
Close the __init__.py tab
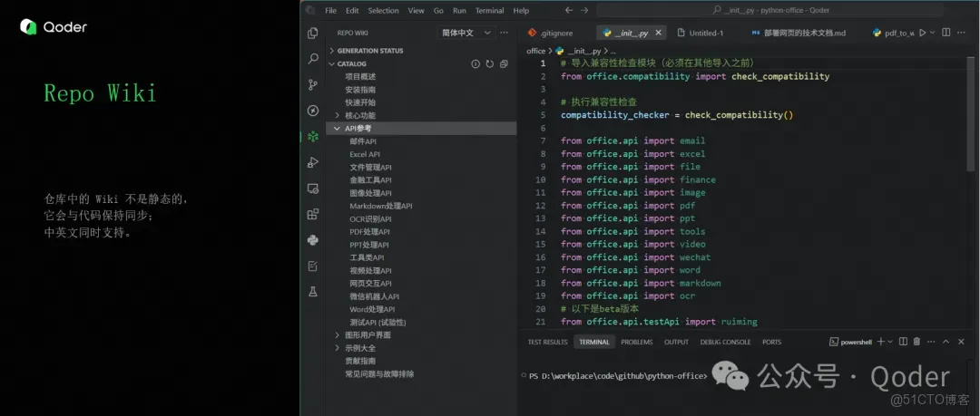pyautogui.click(x=659, y=33)
